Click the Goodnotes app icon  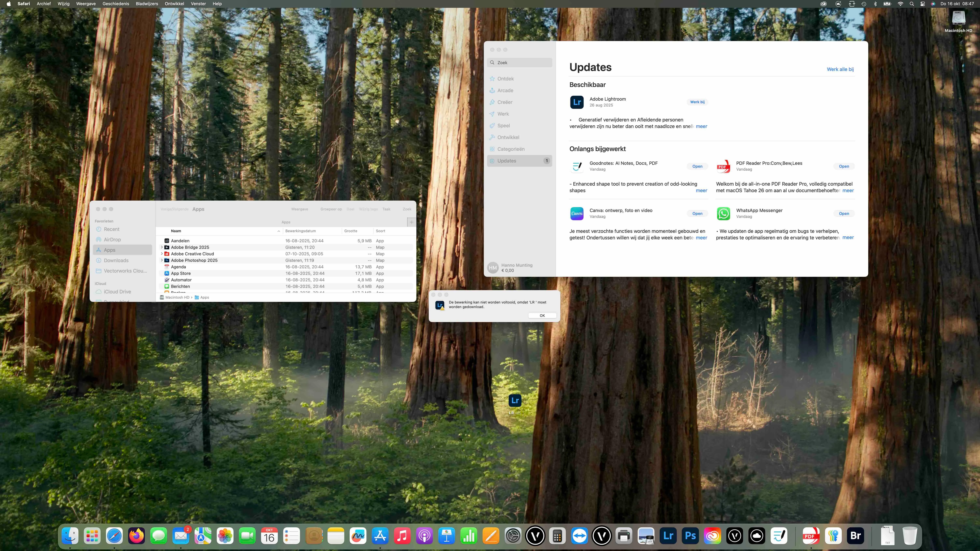pyautogui.click(x=577, y=166)
